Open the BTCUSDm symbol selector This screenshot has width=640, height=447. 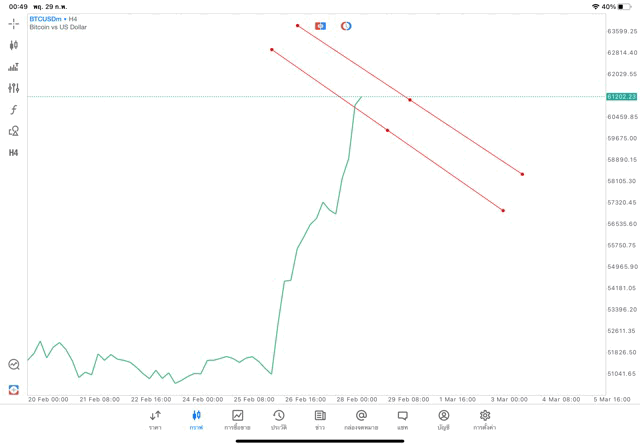51,18
